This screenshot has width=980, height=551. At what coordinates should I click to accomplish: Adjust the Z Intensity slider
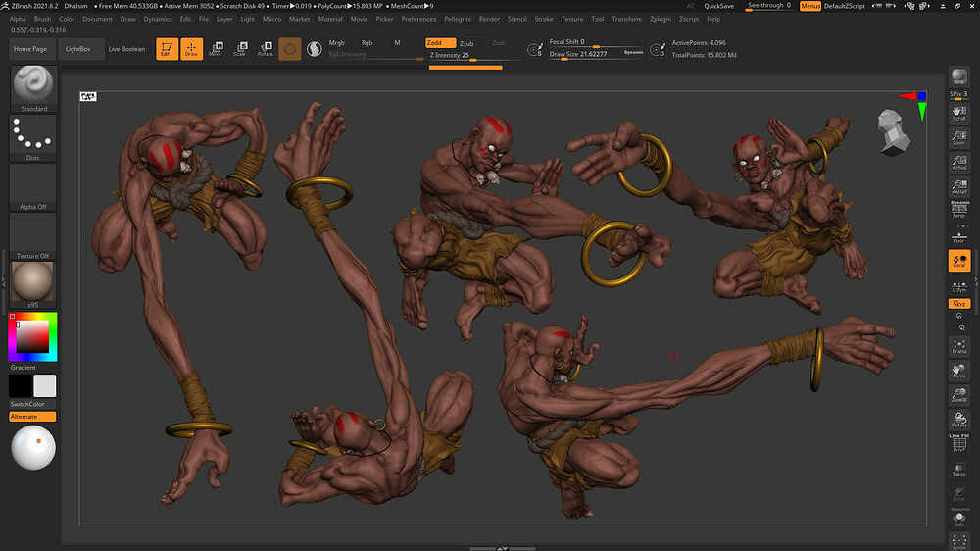(472, 55)
